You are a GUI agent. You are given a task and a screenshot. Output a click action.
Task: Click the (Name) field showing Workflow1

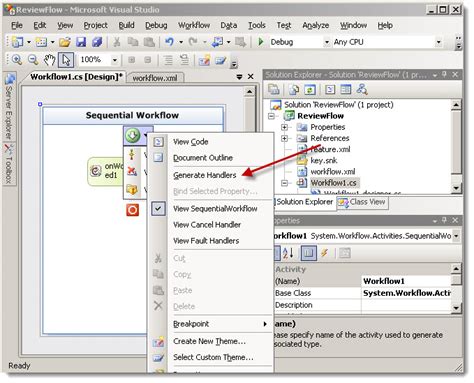pyautogui.click(x=406, y=281)
